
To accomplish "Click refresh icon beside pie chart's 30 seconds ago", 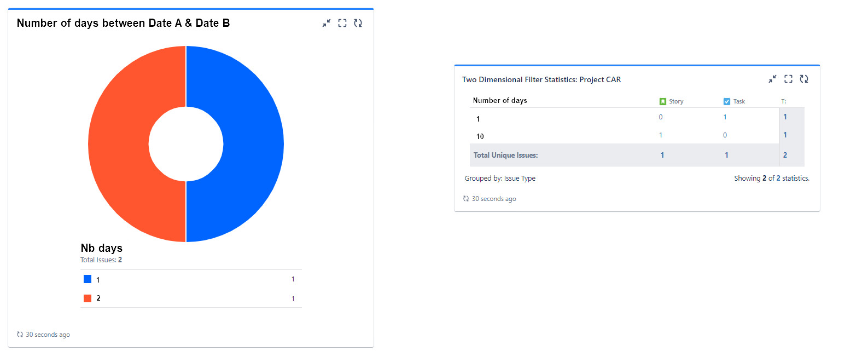I will click(x=20, y=335).
